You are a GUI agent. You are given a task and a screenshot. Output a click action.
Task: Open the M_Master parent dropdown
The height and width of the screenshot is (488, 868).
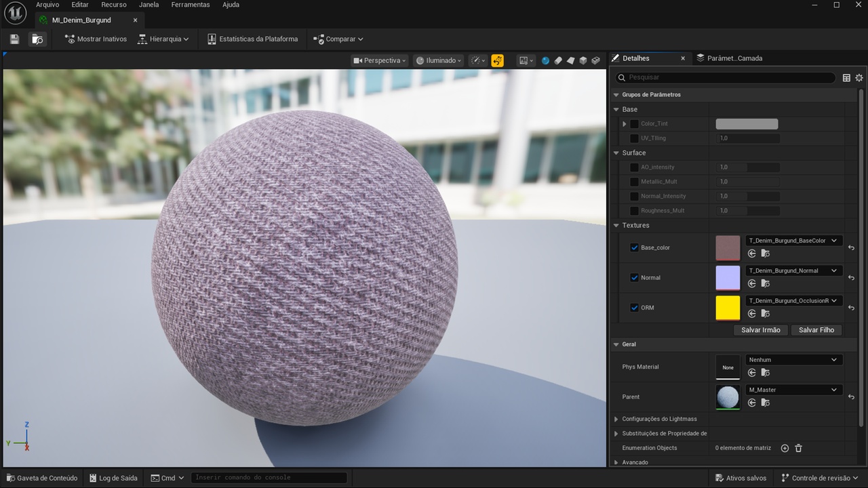pos(794,390)
